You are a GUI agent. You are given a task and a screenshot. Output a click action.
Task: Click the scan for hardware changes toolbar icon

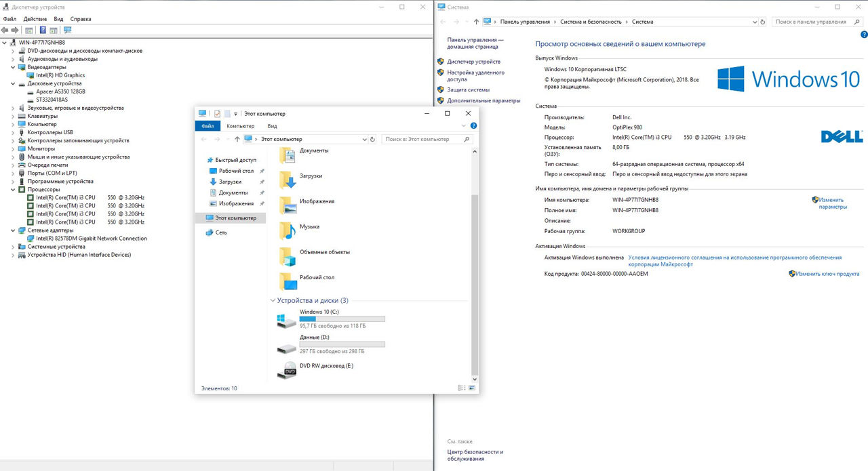pyautogui.click(x=67, y=30)
